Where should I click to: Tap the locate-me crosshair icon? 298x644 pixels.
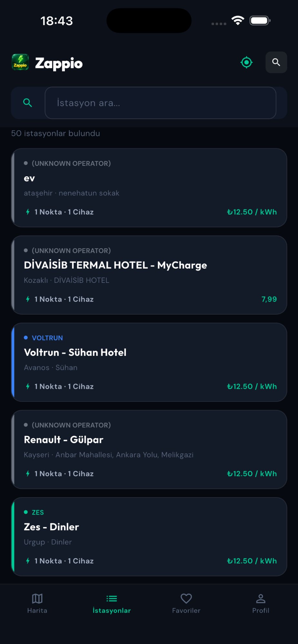[246, 62]
